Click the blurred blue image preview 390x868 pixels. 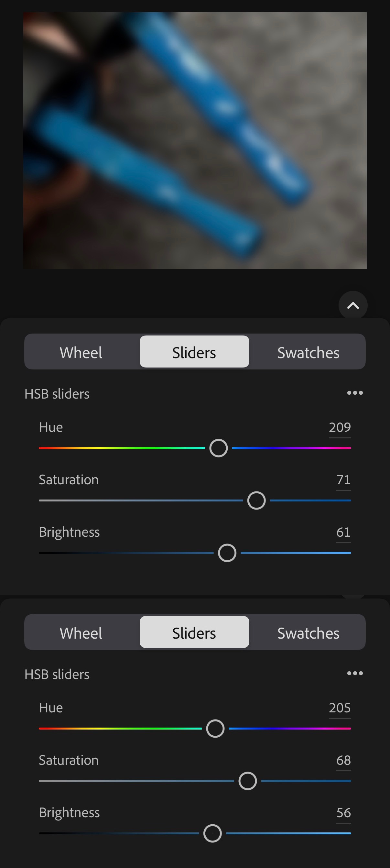tap(195, 140)
